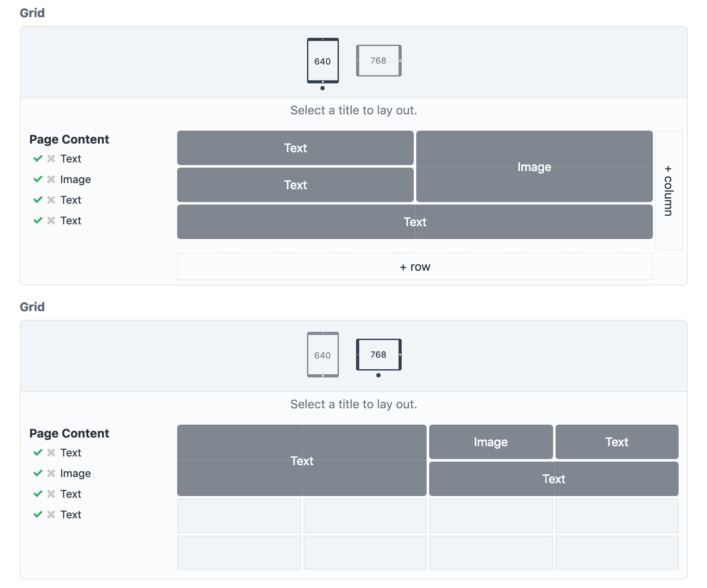Select the Image block in the upper grid
This screenshot has width=707, height=588.
535,166
